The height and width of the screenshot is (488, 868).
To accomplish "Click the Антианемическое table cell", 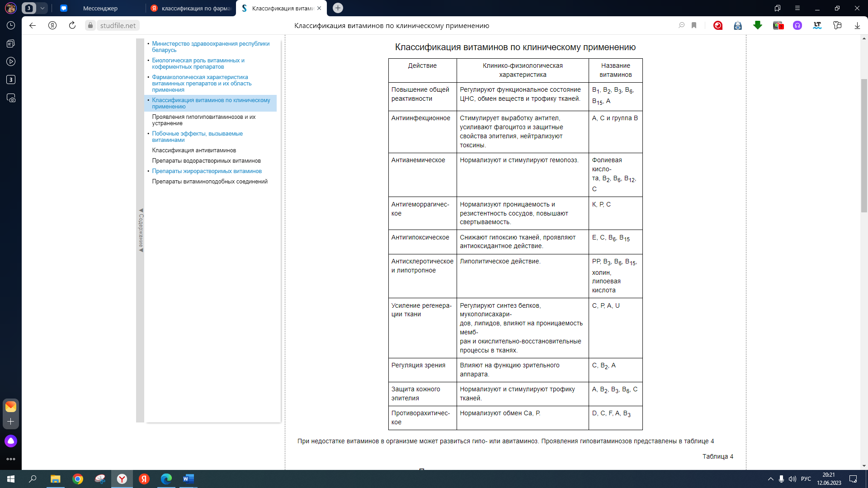I will click(x=422, y=175).
